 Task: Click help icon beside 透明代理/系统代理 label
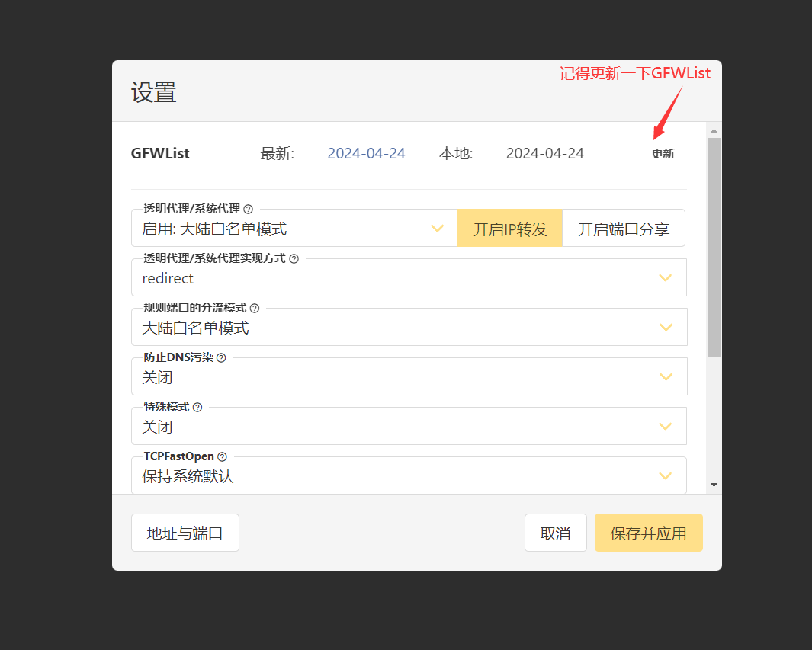pyautogui.click(x=249, y=209)
